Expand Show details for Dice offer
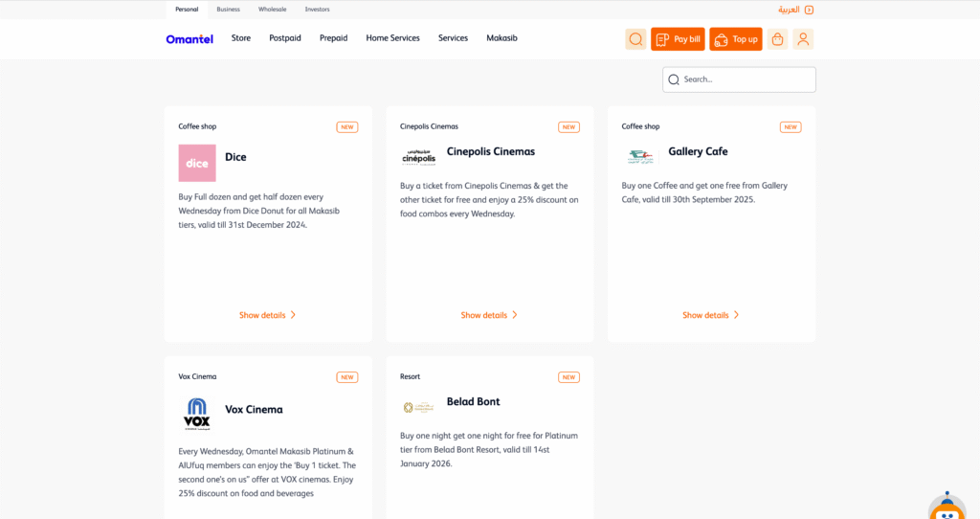980x519 pixels. (267, 315)
